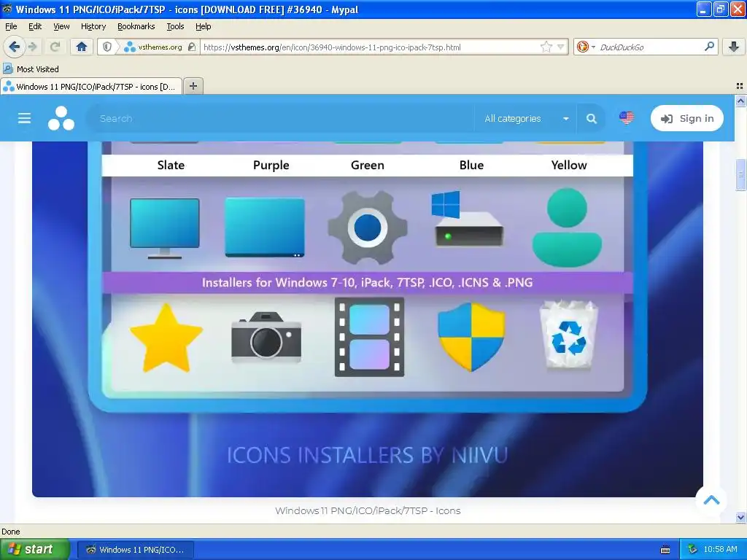
Task: Open a new tab with plus button
Action: 193,86
